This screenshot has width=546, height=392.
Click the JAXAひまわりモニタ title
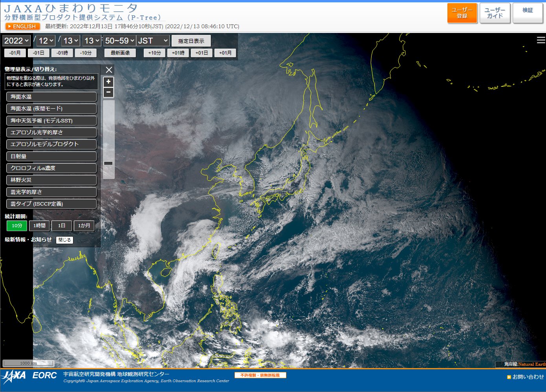click(71, 8)
